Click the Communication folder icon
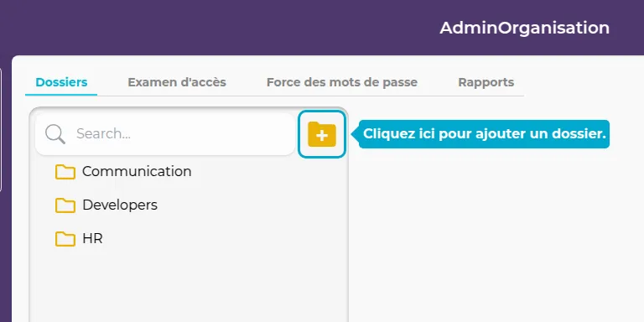The height and width of the screenshot is (322, 644). pyautogui.click(x=65, y=172)
